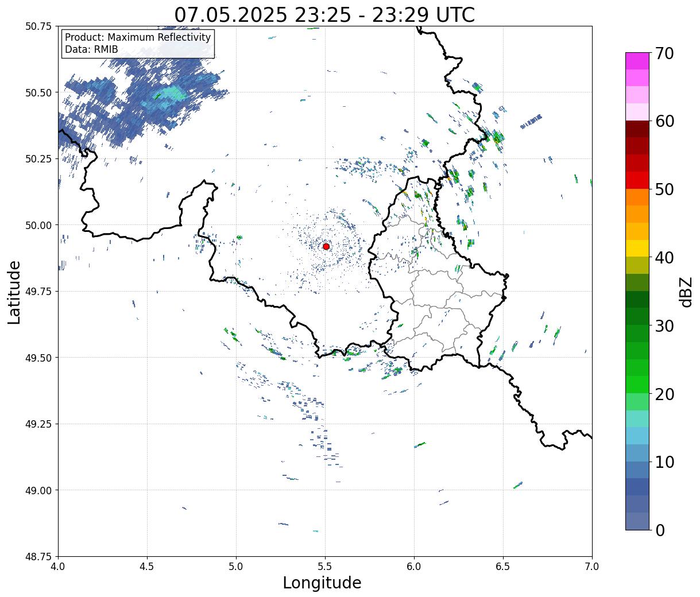Viewport: 700px width, 597px height.
Task: Click the olive colorbar segment just below 40
Action: tap(637, 265)
